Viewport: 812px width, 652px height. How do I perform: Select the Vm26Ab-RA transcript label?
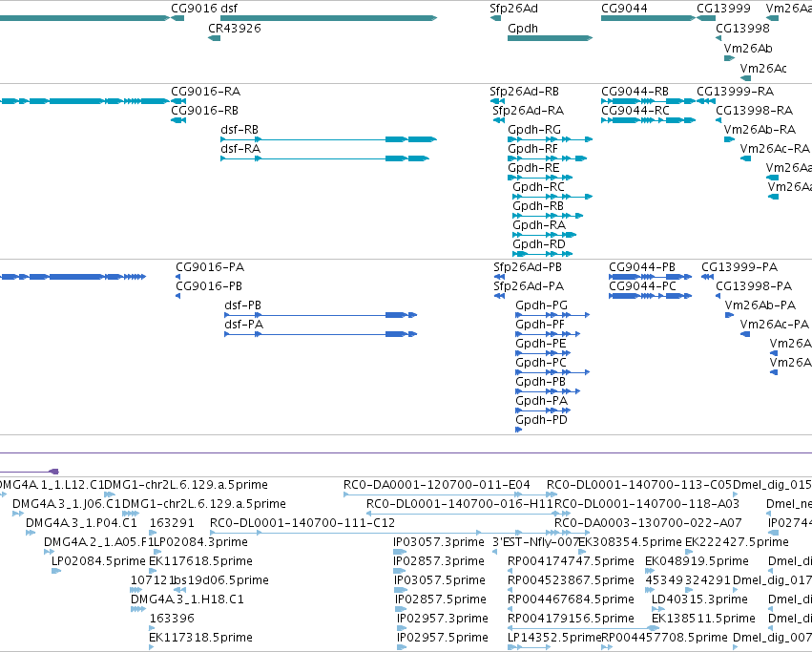pyautogui.click(x=760, y=130)
